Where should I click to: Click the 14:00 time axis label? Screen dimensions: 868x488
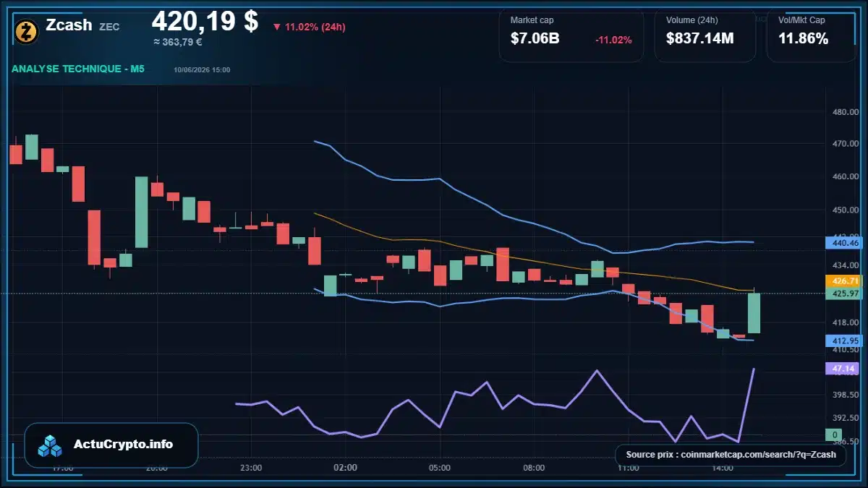coord(723,468)
